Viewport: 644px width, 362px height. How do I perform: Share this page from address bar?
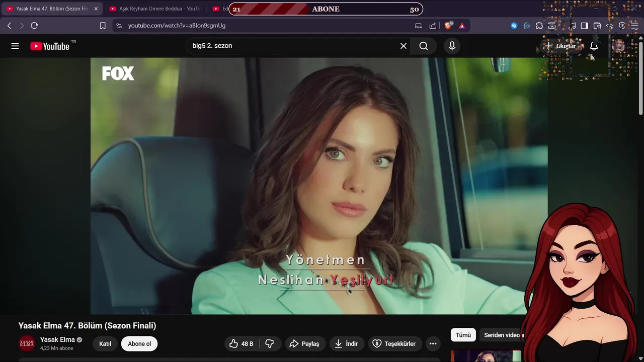[x=433, y=25]
